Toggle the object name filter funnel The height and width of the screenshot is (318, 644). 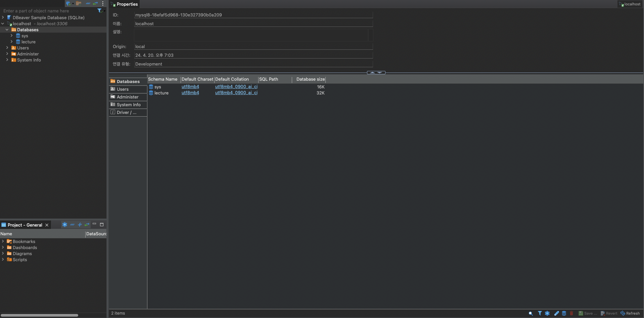click(x=100, y=11)
